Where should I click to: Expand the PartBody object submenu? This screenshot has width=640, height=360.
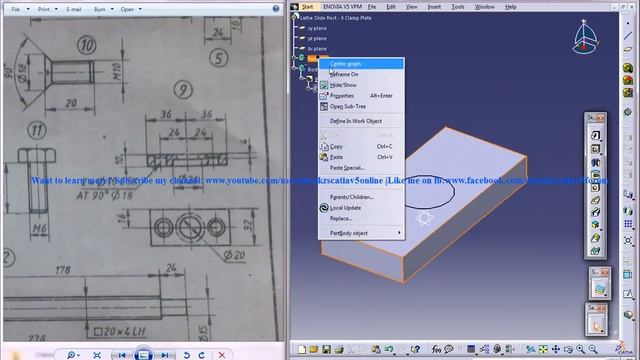[399, 233]
